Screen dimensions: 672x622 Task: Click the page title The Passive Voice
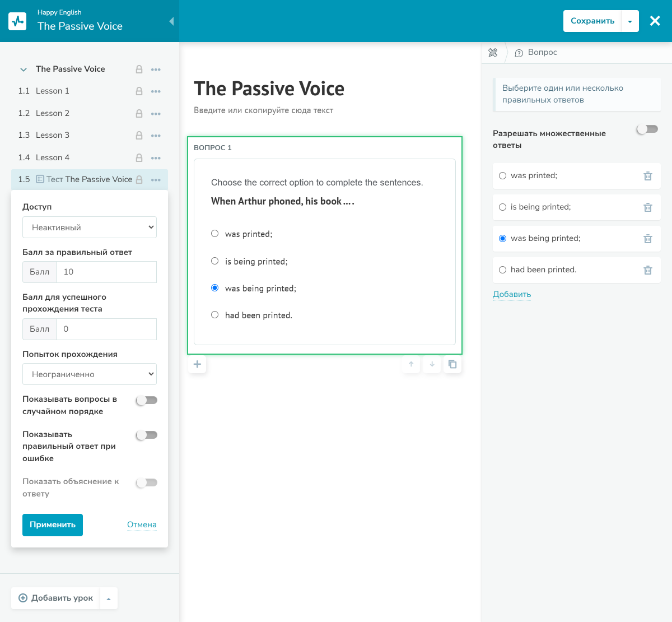click(269, 89)
